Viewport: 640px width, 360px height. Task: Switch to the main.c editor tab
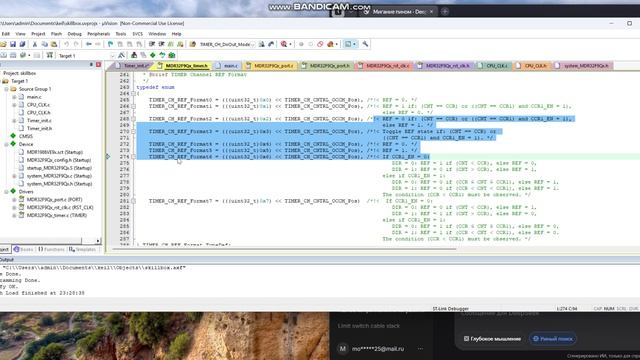[227, 66]
